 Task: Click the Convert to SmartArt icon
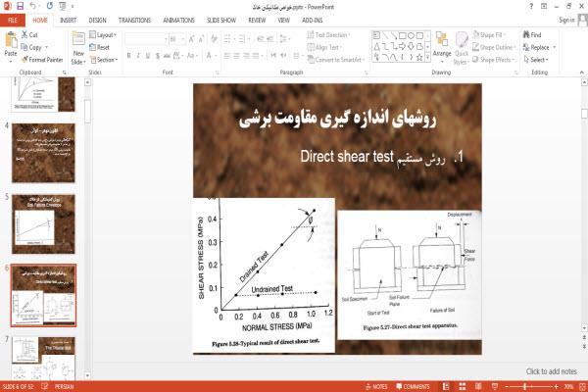pos(311,59)
